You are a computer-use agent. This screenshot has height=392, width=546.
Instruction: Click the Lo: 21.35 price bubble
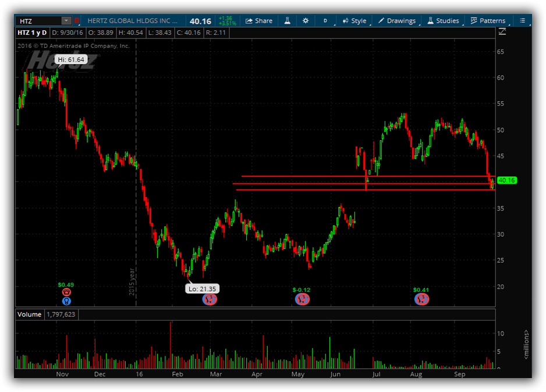(x=203, y=288)
